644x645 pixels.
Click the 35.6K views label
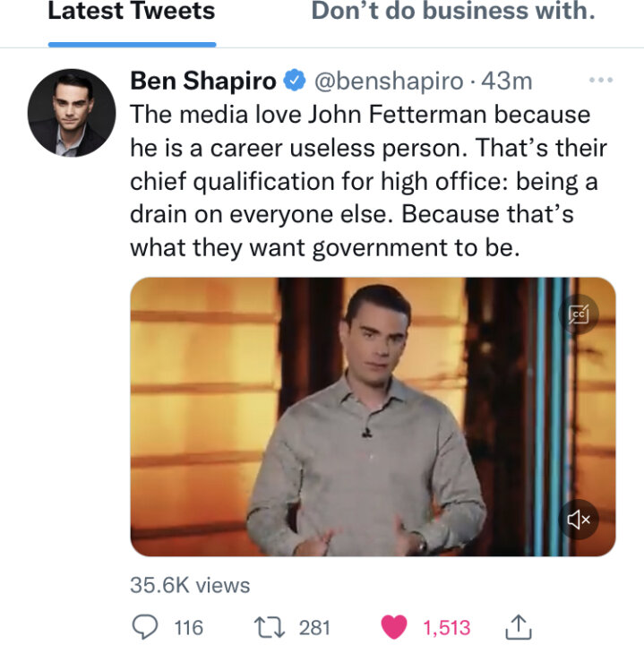click(x=190, y=585)
